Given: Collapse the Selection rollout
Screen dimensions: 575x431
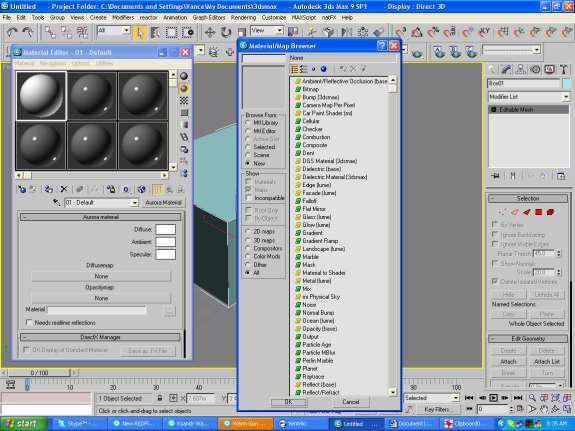Looking at the screenshot, I should pyautogui.click(x=527, y=198).
